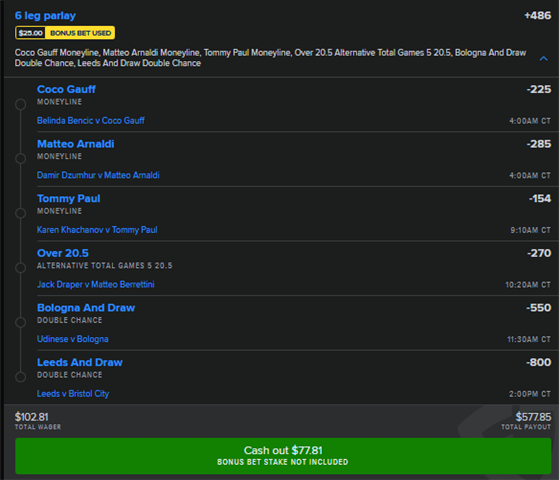Select the Tommy Paul leg status circle
The image size is (559, 480).
pos(21,213)
